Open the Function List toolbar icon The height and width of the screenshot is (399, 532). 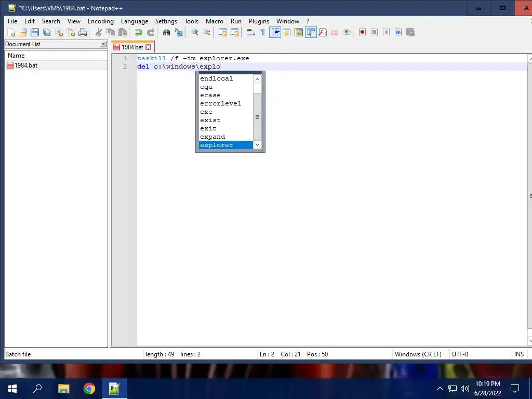click(323, 32)
